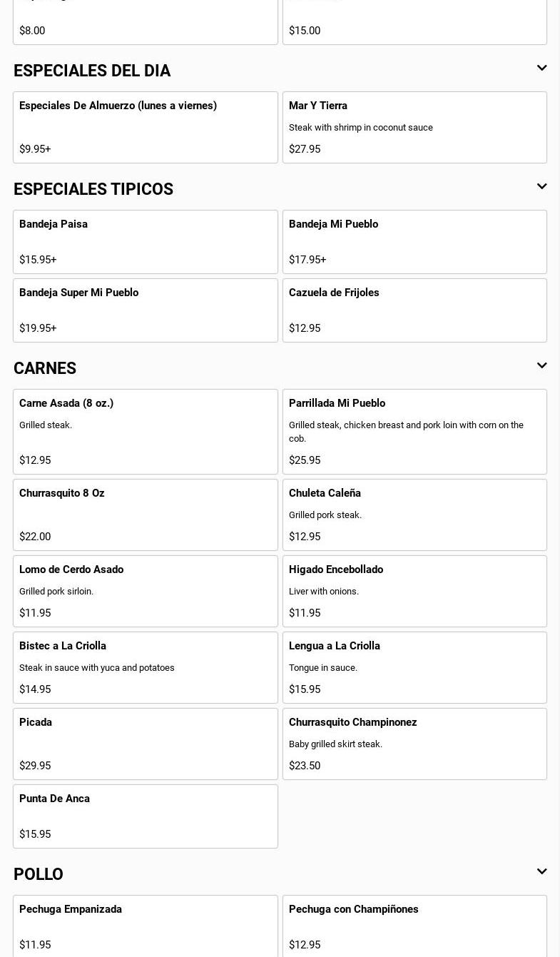The height and width of the screenshot is (957, 560).
Task: Choose the Picada item
Action: (x=145, y=743)
